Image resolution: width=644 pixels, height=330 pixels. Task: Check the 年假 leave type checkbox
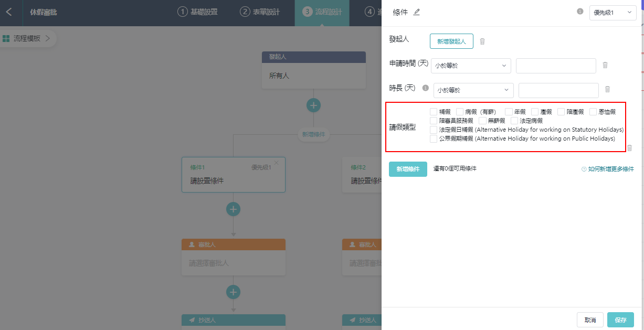tap(509, 112)
